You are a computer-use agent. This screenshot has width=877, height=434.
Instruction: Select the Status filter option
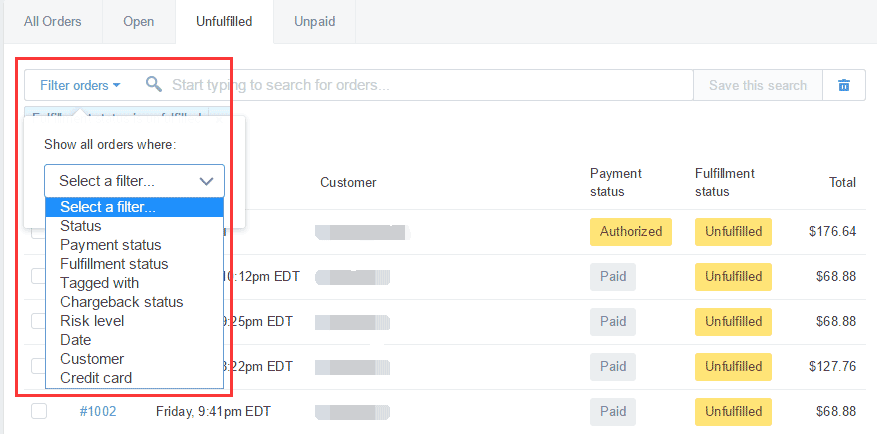tap(81, 226)
